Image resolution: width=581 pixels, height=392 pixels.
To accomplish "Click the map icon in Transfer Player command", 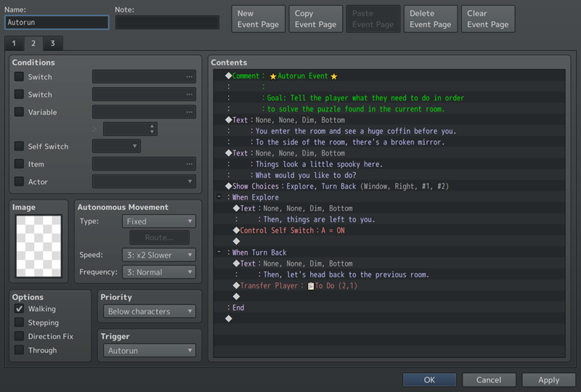I will pyautogui.click(x=311, y=286).
